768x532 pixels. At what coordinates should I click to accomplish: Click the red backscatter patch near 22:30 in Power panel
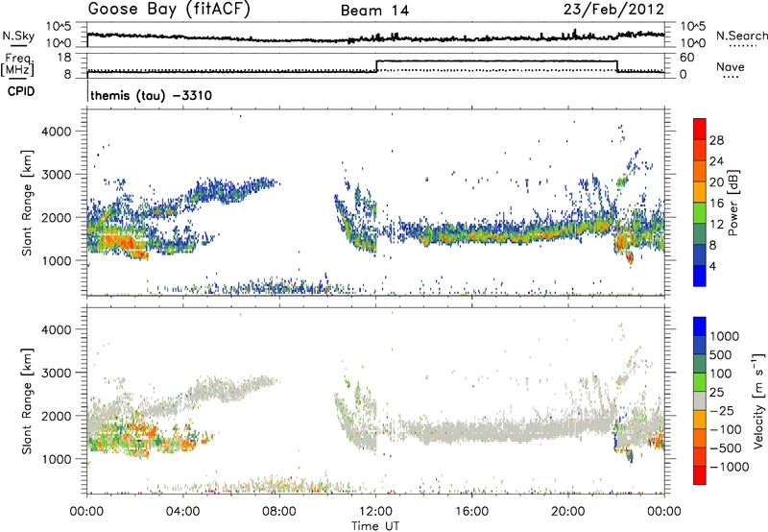tap(630, 257)
